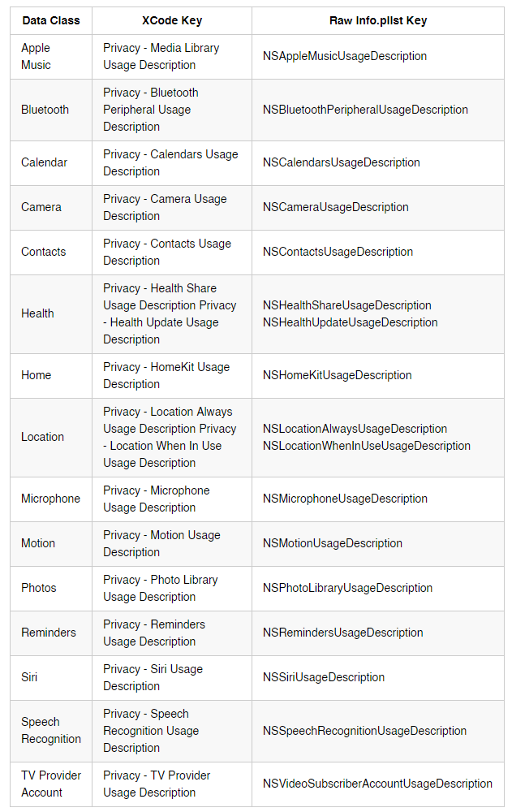The height and width of the screenshot is (812, 512).
Task: Click NSHealthUpdateUsageDescription text
Action: tap(350, 322)
